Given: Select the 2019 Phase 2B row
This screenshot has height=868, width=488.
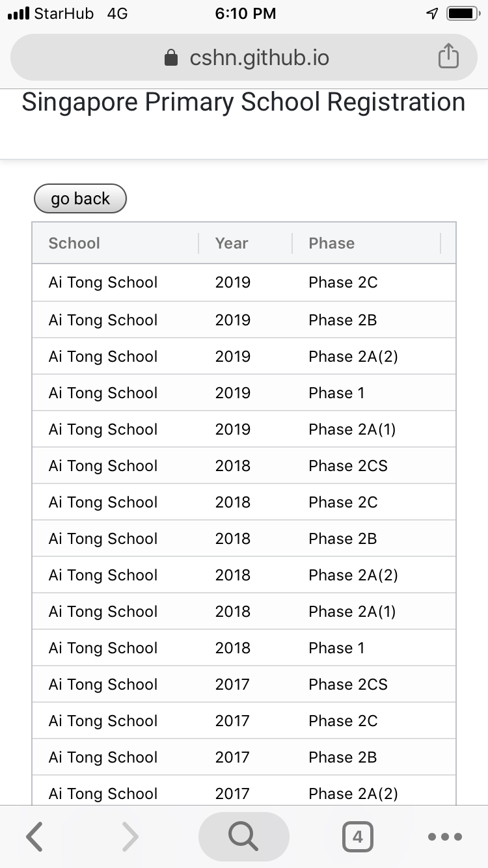Looking at the screenshot, I should point(243,319).
